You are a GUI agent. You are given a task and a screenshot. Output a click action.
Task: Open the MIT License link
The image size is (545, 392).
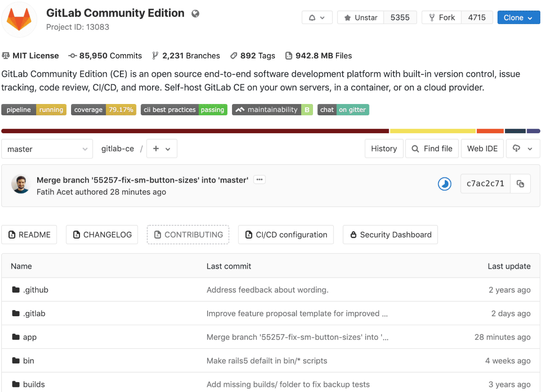pyautogui.click(x=30, y=56)
